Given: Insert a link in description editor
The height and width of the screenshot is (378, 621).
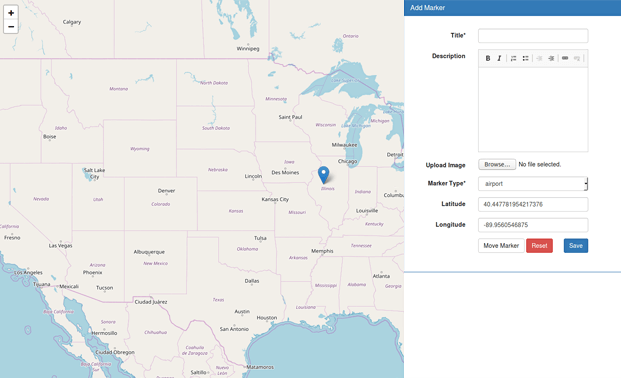Looking at the screenshot, I should click(x=565, y=58).
